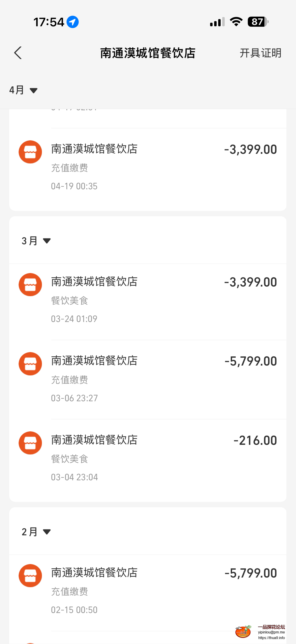Open the -3,399.00 amount on 03-24
This screenshot has width=296, height=644.
click(250, 282)
